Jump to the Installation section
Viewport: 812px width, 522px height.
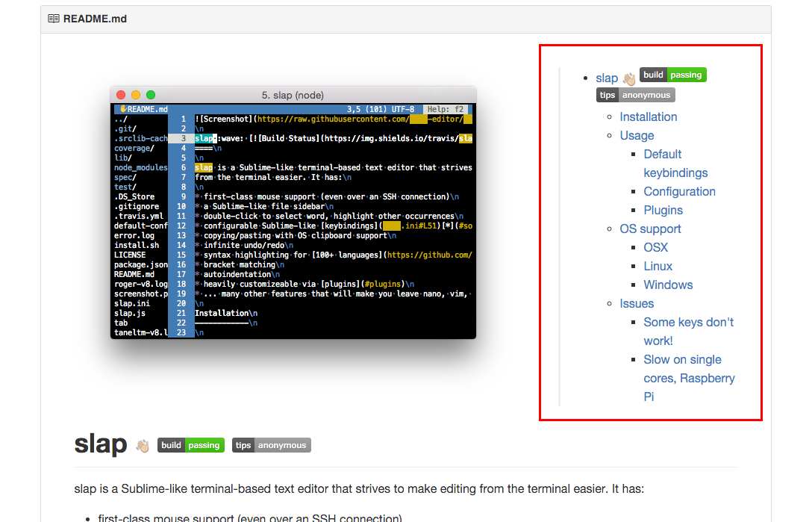[x=649, y=116]
